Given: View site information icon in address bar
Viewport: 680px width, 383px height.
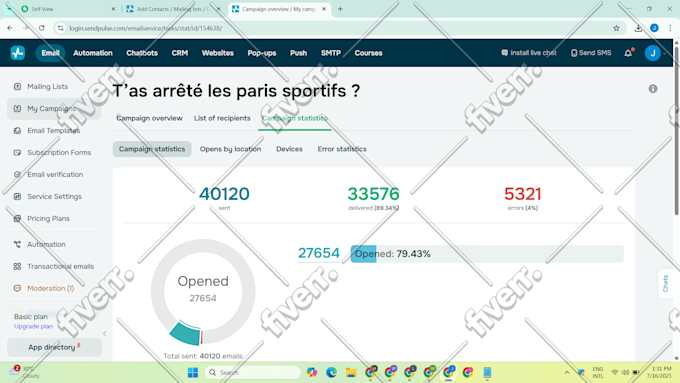Looking at the screenshot, I should (x=61, y=28).
